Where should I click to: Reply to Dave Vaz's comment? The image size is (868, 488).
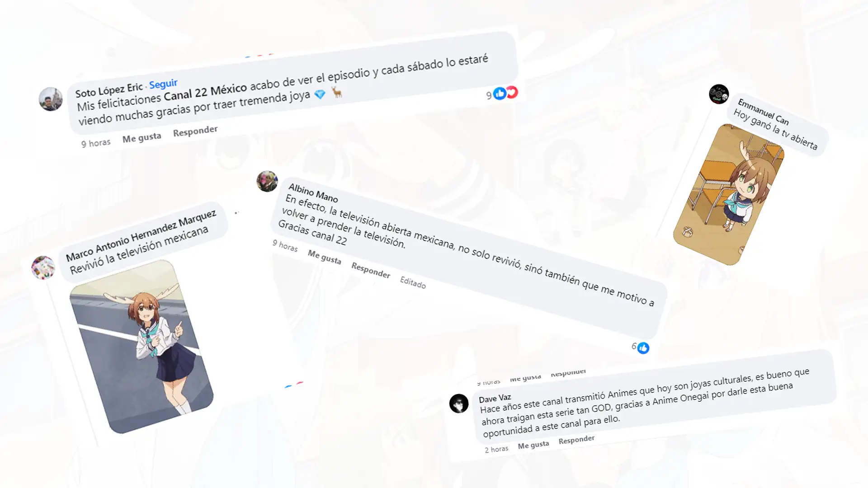coord(576,439)
